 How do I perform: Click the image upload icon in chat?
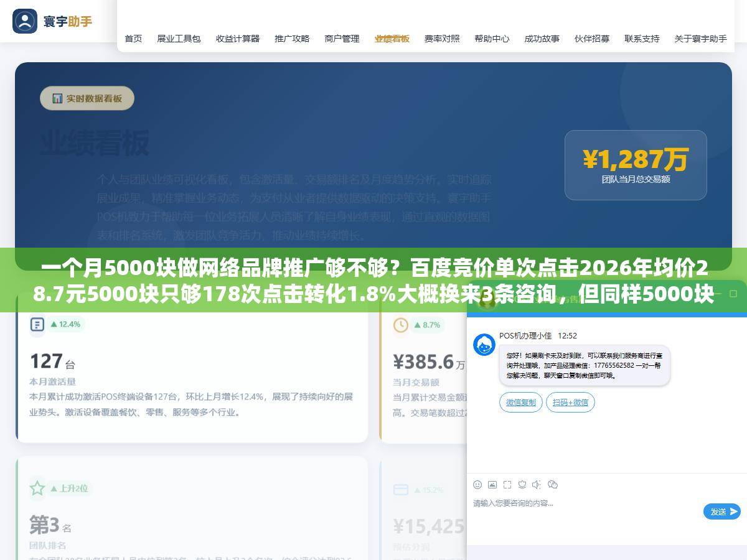click(492, 485)
